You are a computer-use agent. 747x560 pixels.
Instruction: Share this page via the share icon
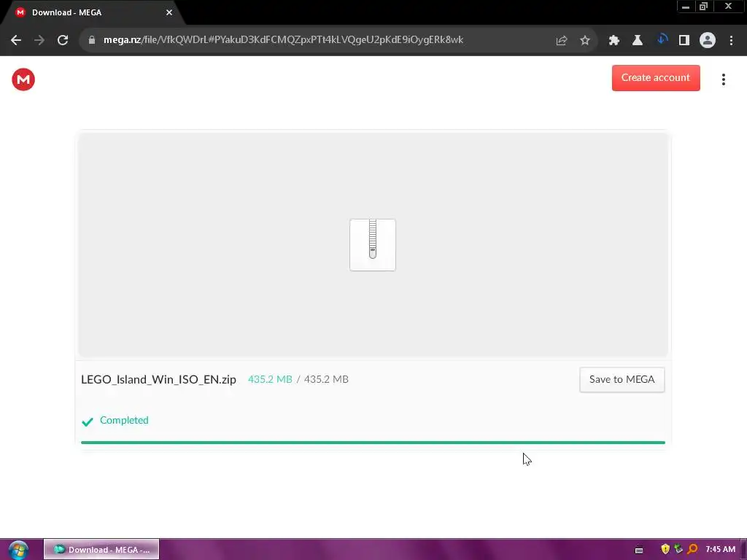(x=562, y=41)
